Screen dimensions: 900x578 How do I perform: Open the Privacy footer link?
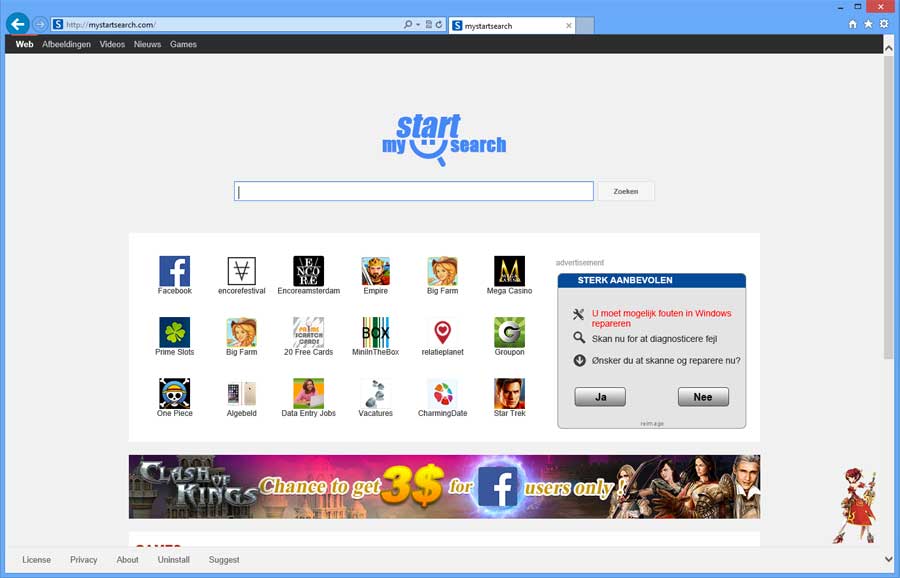[x=84, y=560]
